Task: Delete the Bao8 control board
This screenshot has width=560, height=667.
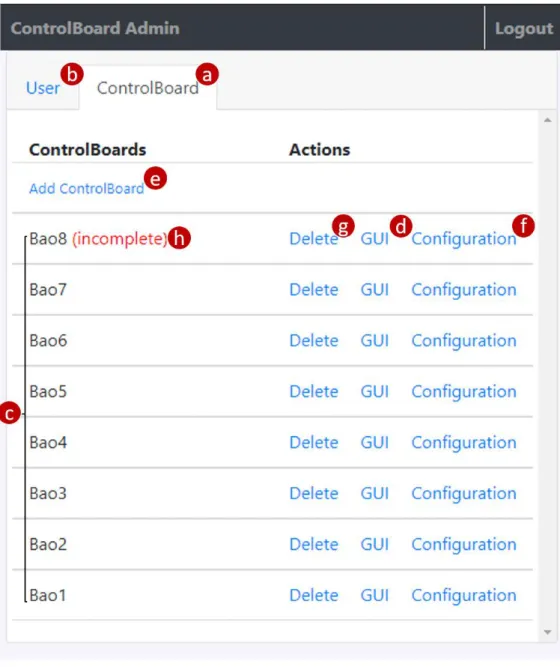Action: tap(314, 239)
